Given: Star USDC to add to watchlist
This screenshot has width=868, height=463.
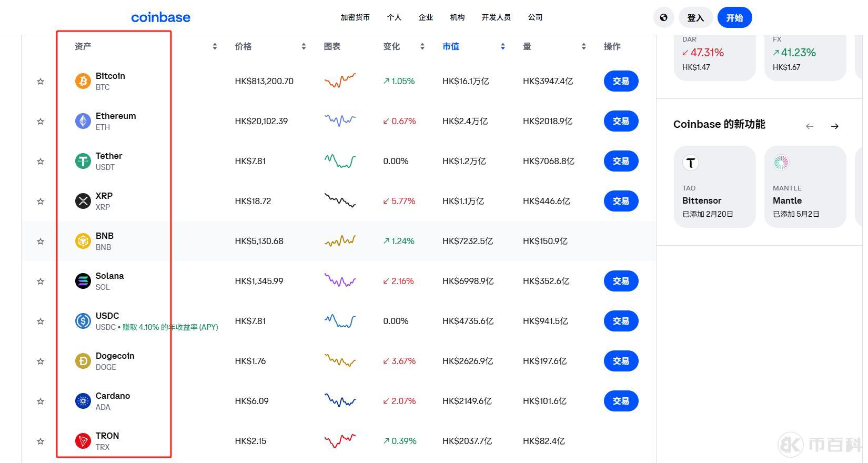Looking at the screenshot, I should (x=41, y=321).
